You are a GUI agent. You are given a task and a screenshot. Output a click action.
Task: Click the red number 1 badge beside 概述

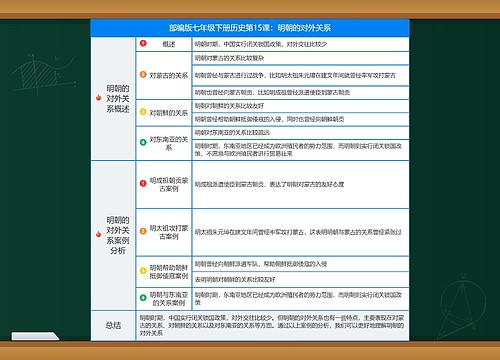click(x=143, y=43)
